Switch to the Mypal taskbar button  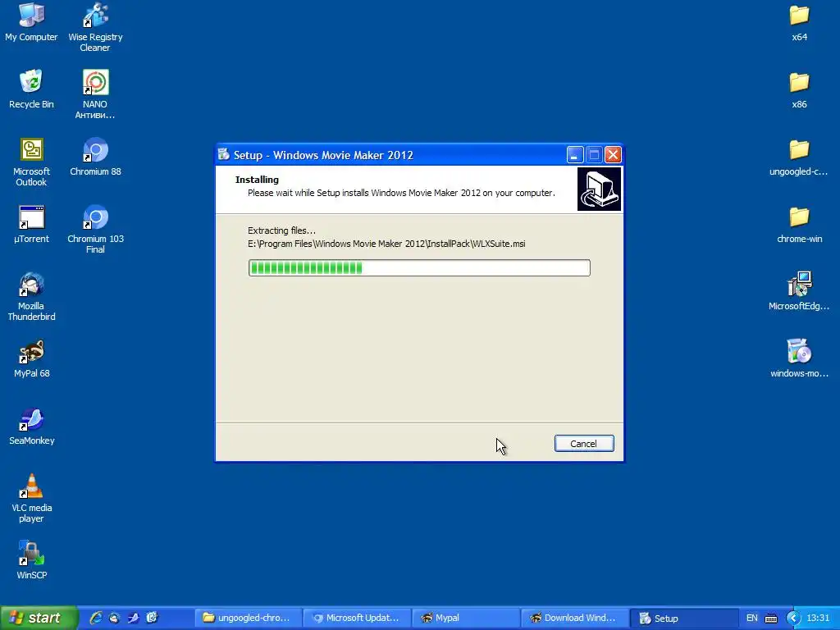[466, 618]
